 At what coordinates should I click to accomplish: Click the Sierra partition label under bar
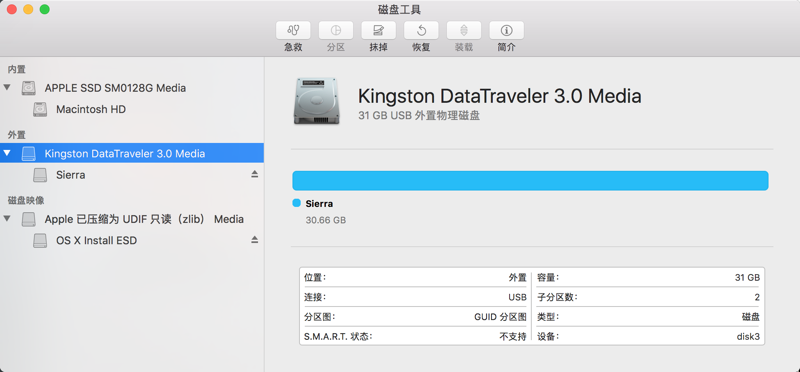(319, 204)
